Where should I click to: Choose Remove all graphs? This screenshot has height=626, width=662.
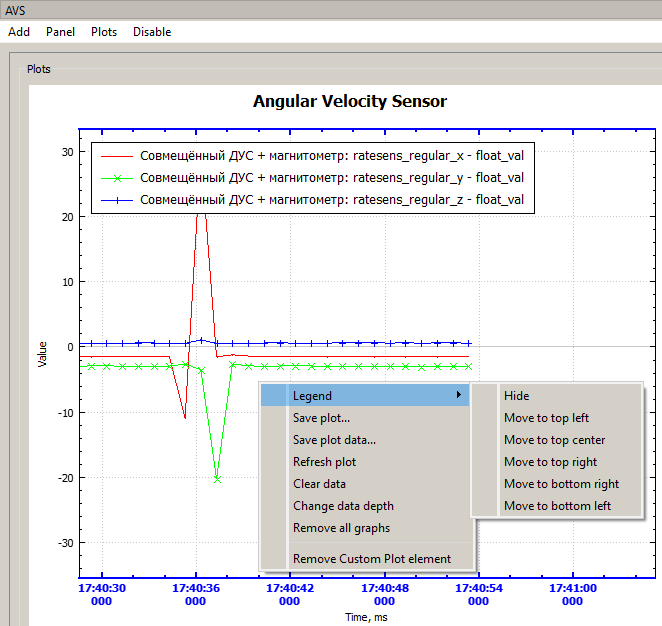point(341,528)
